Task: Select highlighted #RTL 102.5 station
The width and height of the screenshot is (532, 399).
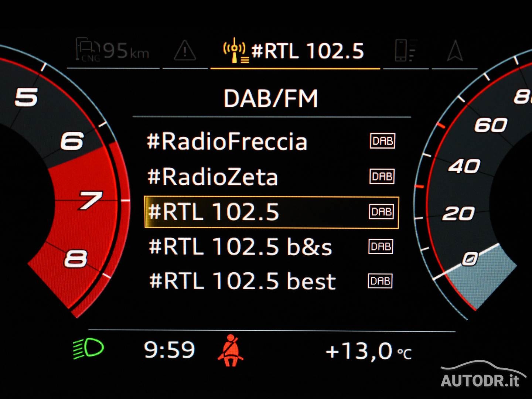Action: 213,212
